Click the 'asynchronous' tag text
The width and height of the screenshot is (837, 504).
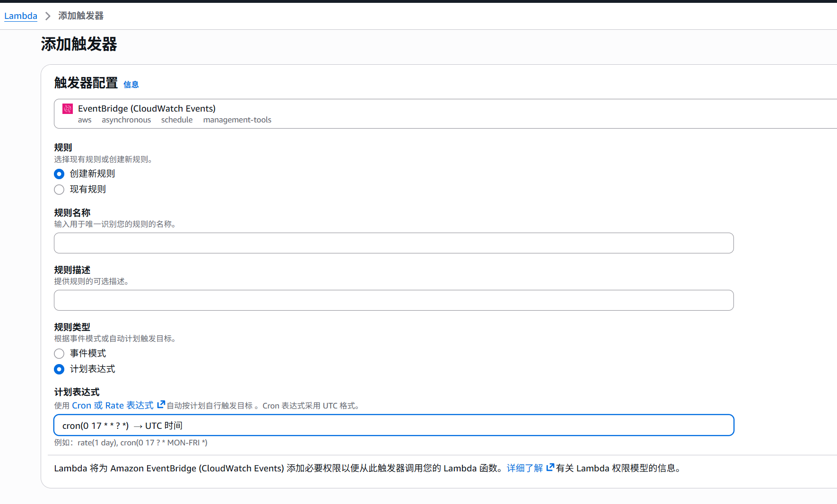point(126,120)
